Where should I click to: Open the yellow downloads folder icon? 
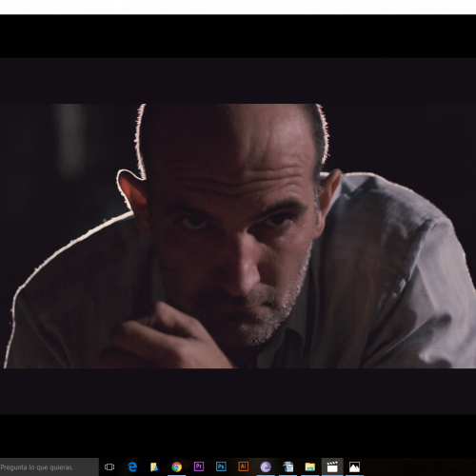pos(154,466)
